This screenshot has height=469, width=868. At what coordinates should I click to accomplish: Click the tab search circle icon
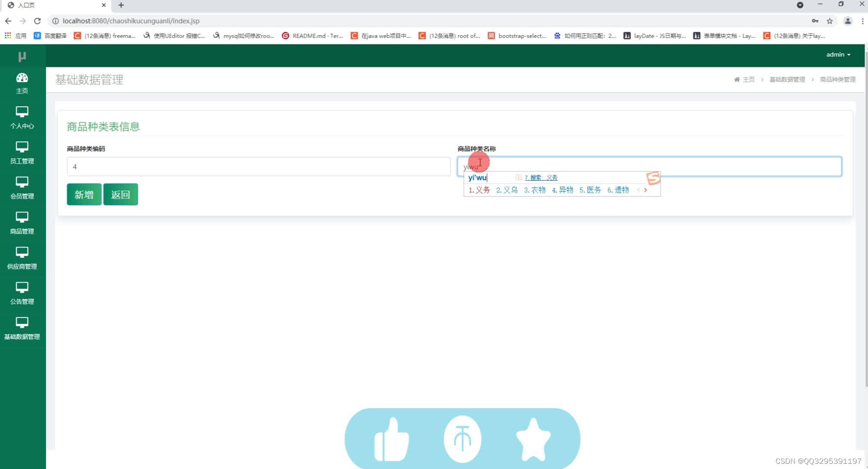pos(800,5)
